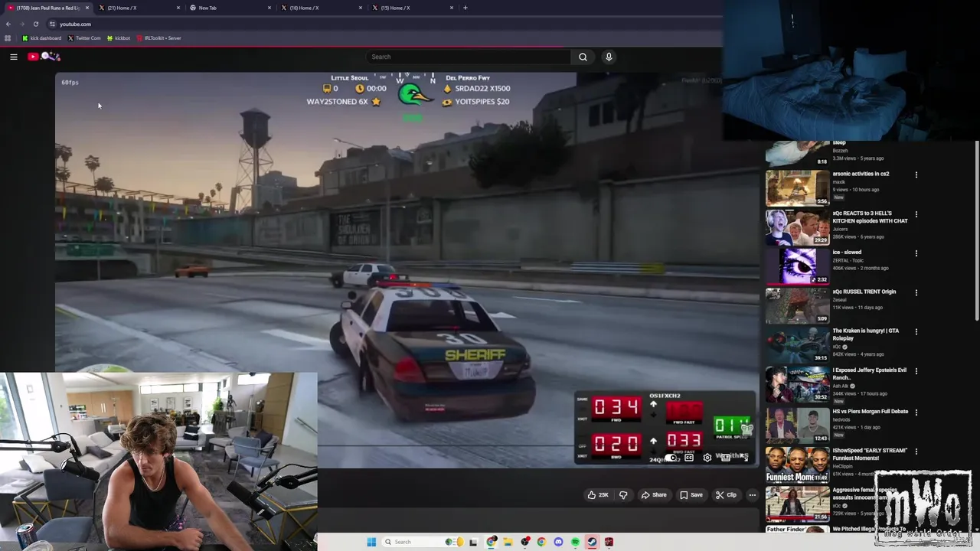Open the site information icon beside the URL

52,24
